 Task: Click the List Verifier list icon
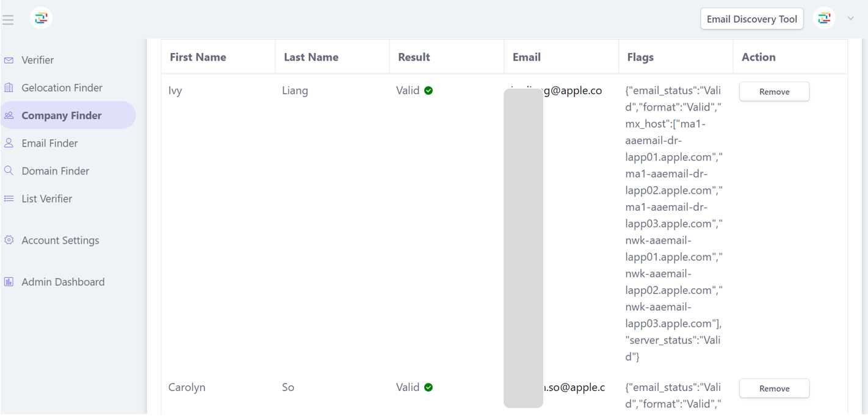[x=9, y=199]
